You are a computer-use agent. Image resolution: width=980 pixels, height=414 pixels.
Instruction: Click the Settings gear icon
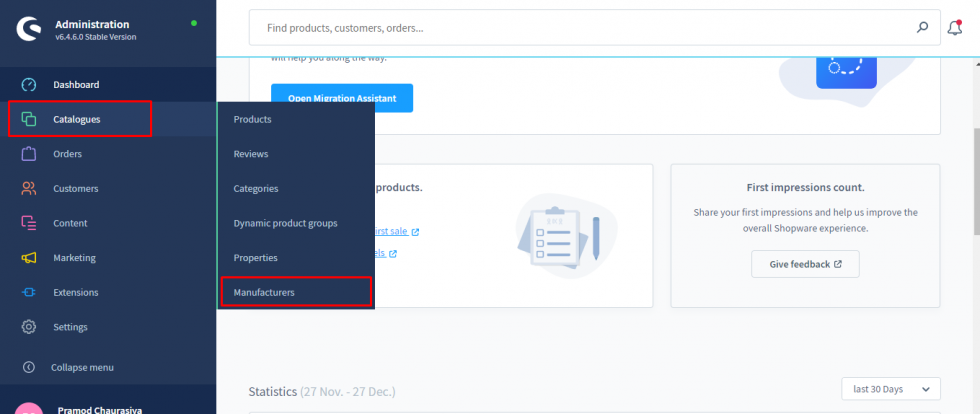tap(29, 327)
